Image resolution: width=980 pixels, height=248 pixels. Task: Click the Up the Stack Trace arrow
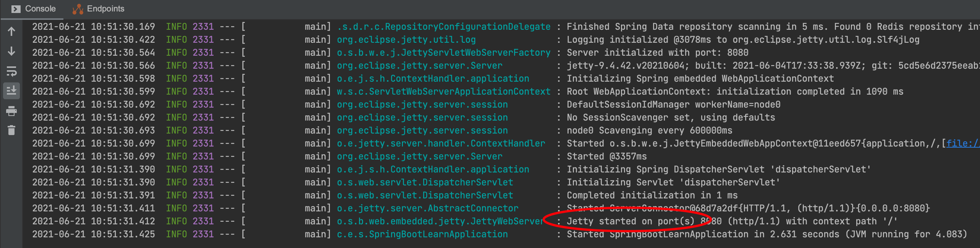(11, 31)
